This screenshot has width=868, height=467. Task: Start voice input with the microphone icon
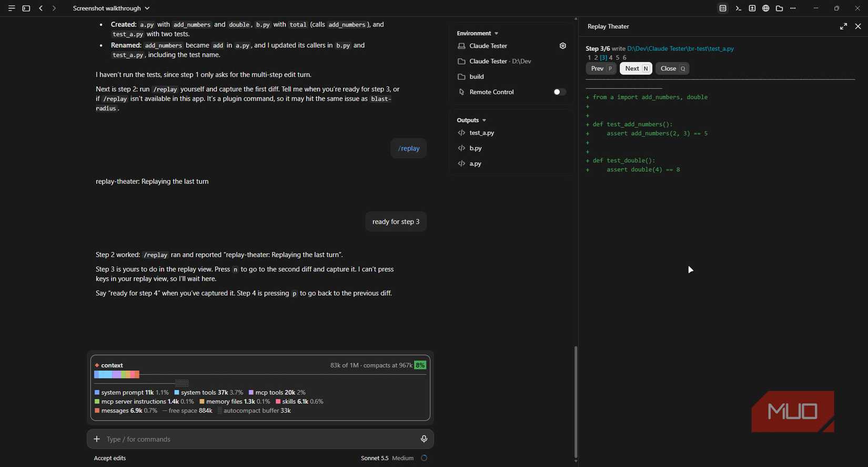tap(424, 439)
